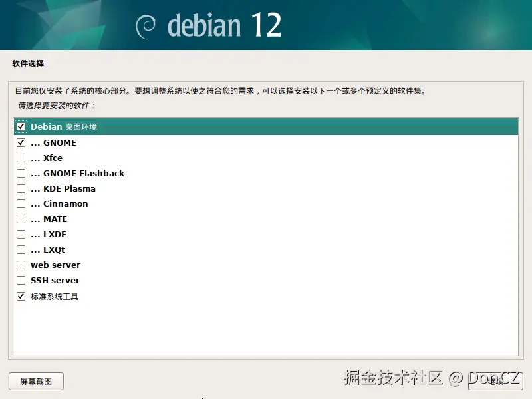This screenshot has height=399, width=532.
Task: Check the LXQt desktop checkbox
Action: click(x=21, y=249)
